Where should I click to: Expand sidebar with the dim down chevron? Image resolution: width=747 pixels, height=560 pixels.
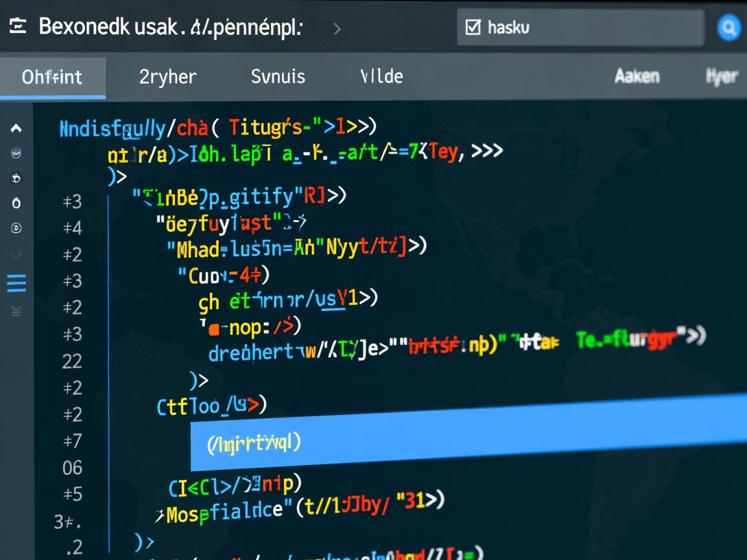click(x=16, y=255)
